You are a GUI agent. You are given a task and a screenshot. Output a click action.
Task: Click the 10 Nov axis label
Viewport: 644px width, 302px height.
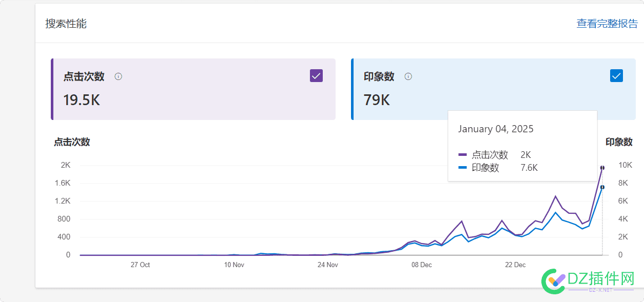[x=234, y=265]
